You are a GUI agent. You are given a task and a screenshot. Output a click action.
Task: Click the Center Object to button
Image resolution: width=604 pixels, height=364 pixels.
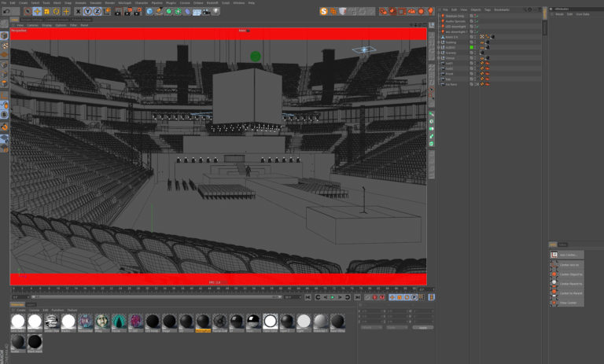(x=566, y=274)
